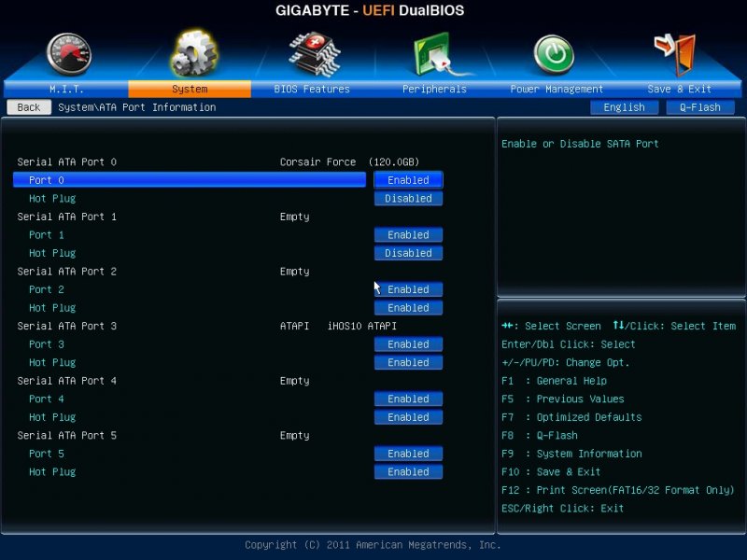This screenshot has width=747, height=560.
Task: Click the GIGABYTE UEFI DualBIOS logo
Action: coord(372,10)
